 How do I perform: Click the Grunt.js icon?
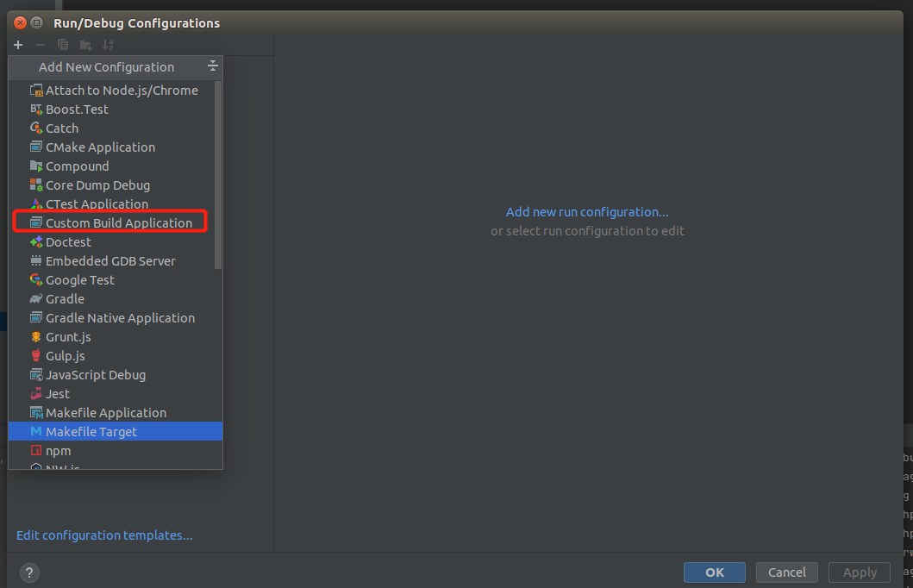(x=36, y=336)
